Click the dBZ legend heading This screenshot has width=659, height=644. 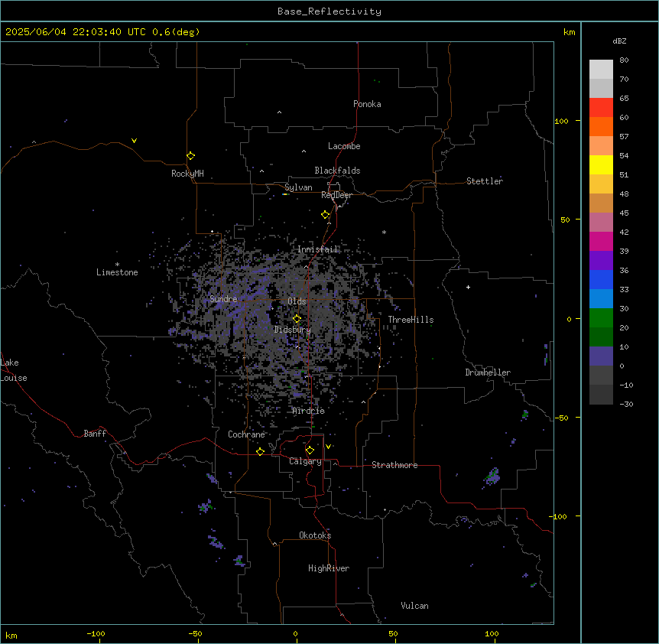(619, 41)
